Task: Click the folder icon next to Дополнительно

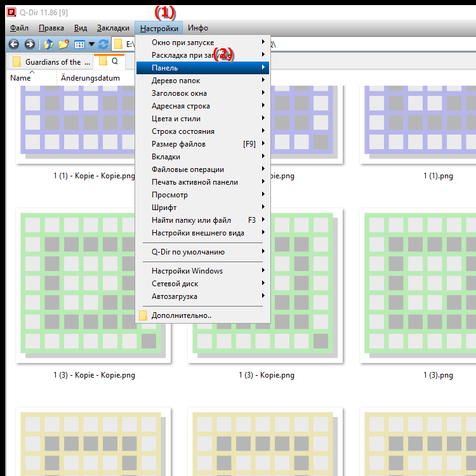Action: tap(143, 315)
